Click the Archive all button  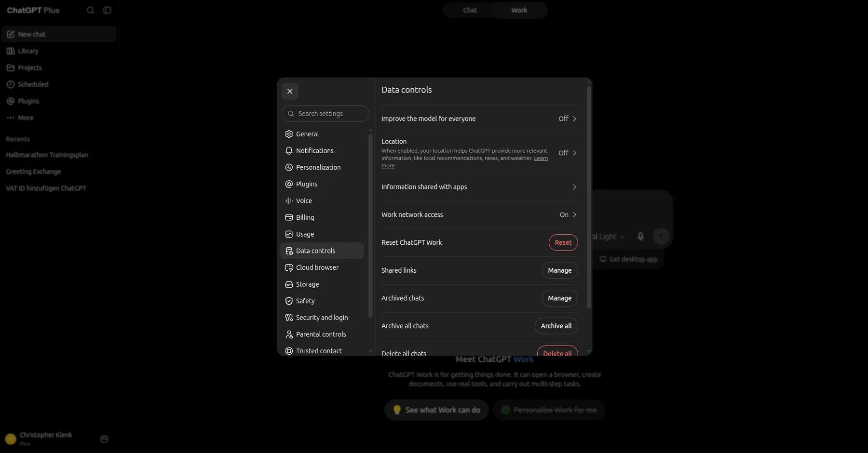(x=556, y=326)
